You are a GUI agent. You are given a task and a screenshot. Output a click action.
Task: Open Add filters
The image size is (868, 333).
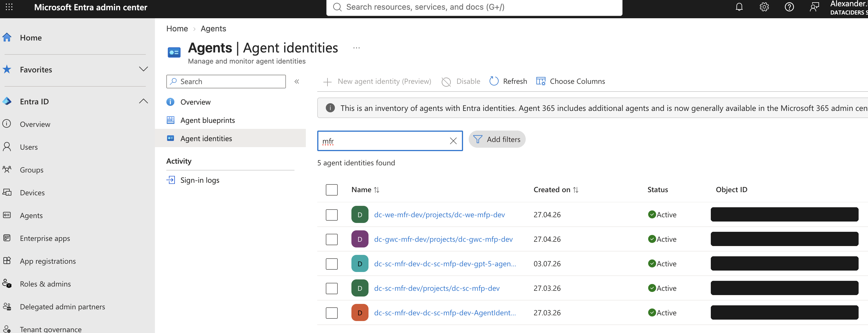tap(497, 139)
